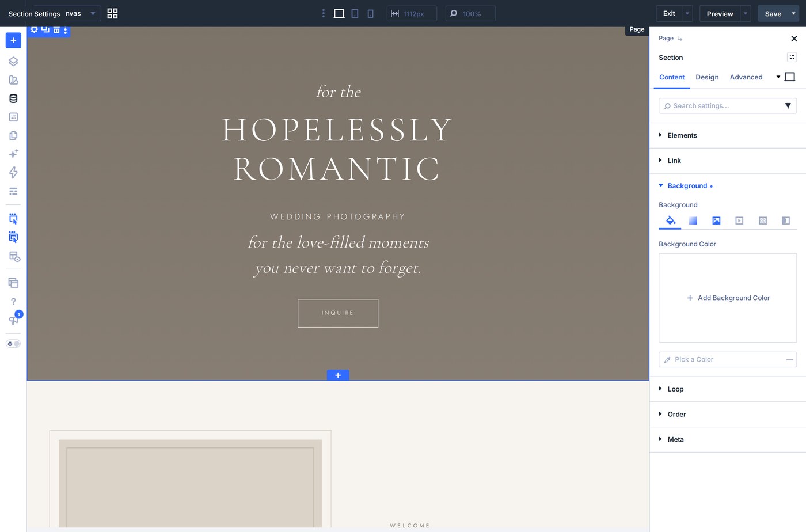Open the database-style variables icon in sidebar
Viewport: 806px width, 532px height.
point(13,98)
